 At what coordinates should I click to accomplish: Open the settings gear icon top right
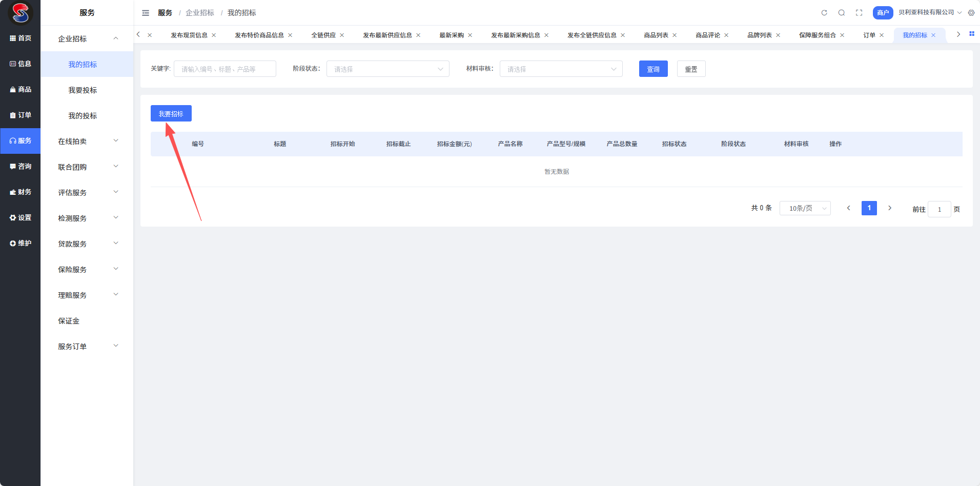coord(971,13)
